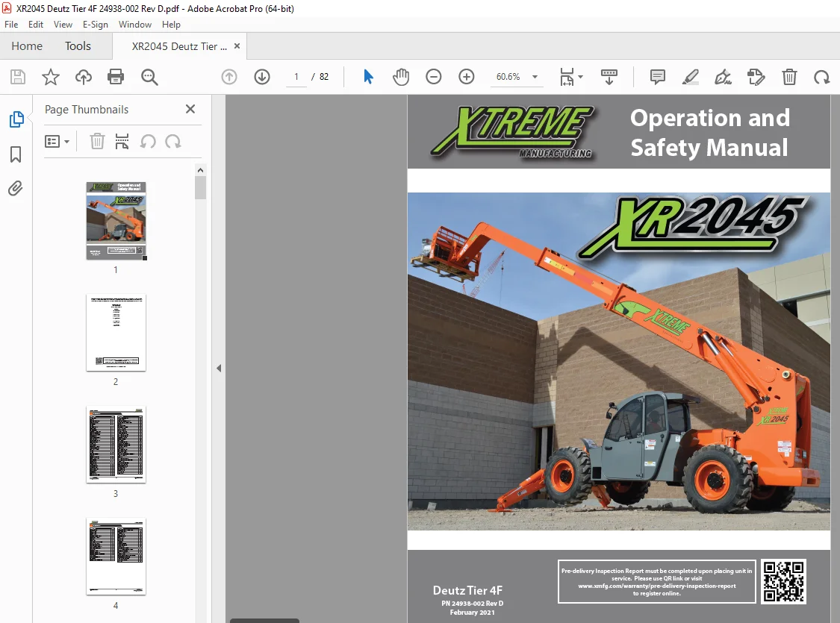Select page 3 thumbnail
This screenshot has width=840, height=623.
click(x=116, y=445)
